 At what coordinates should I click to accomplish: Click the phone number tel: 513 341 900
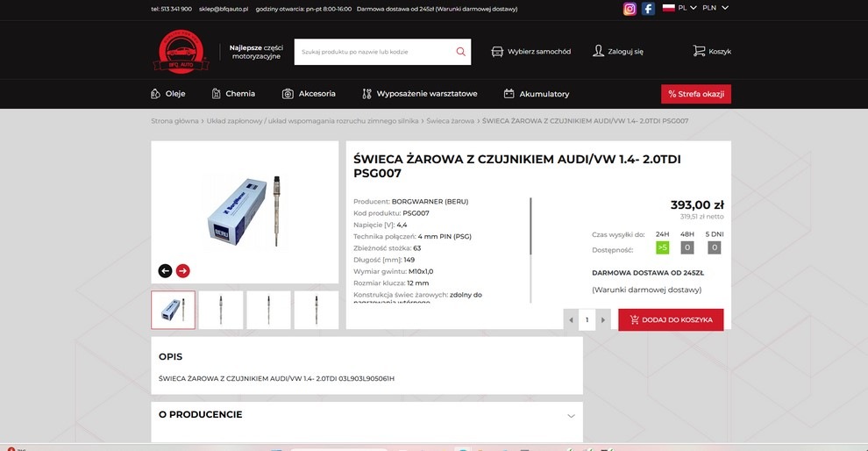click(x=172, y=9)
